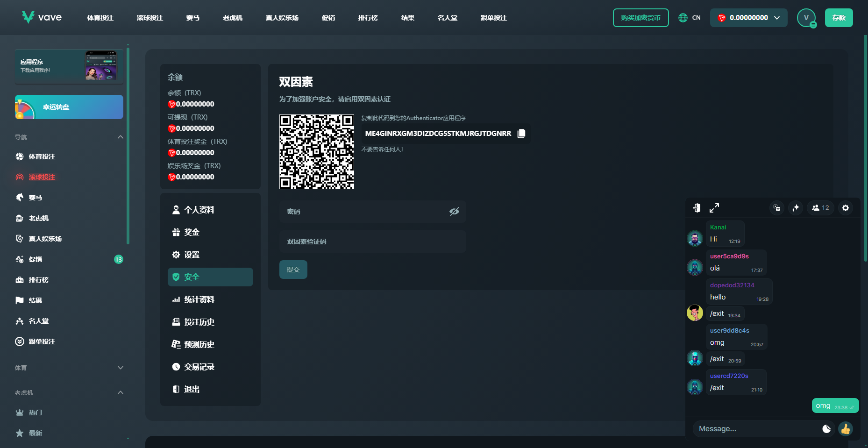Screen dimensions: 868x448
Task: Click the 密码 password field
Action: coord(373,212)
